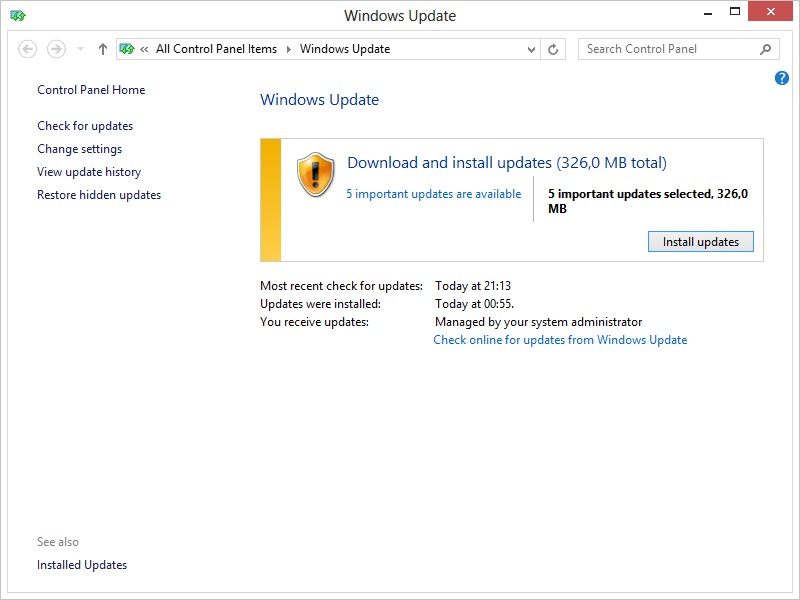Click Check online for updates from Windows Update
800x600 pixels.
(x=560, y=340)
